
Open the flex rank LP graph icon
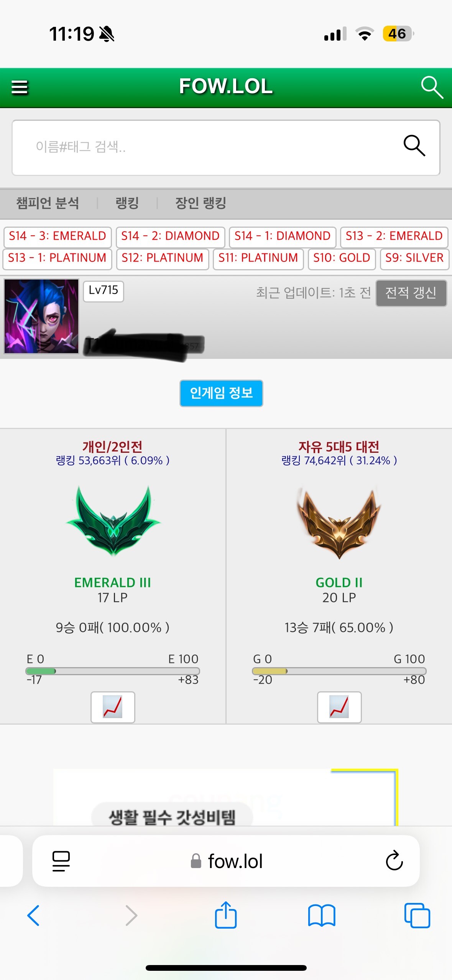pyautogui.click(x=339, y=707)
